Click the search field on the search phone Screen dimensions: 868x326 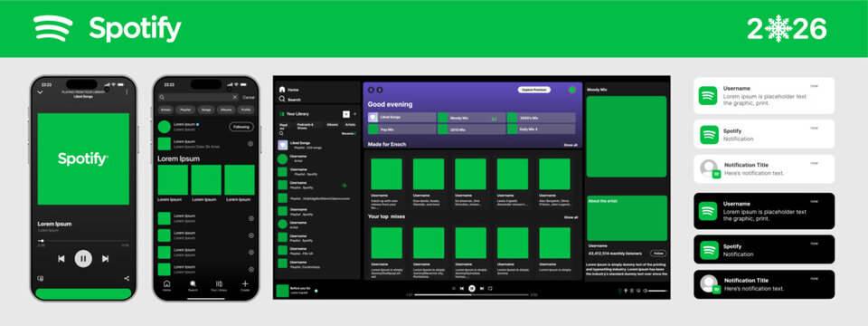click(x=199, y=97)
